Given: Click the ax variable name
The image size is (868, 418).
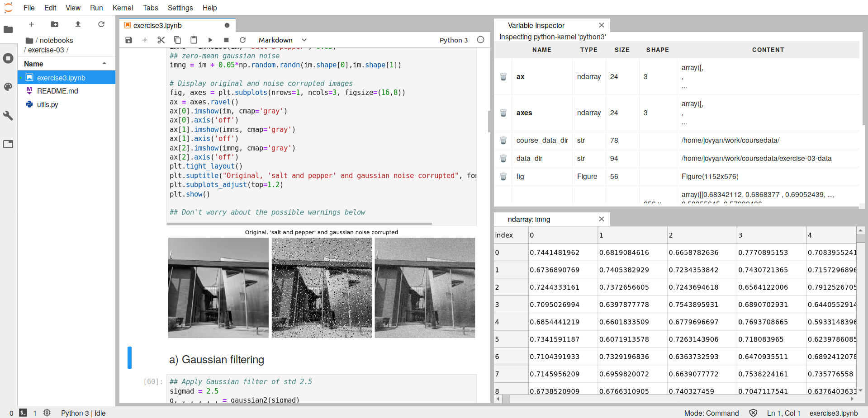Looking at the screenshot, I should (x=520, y=76).
